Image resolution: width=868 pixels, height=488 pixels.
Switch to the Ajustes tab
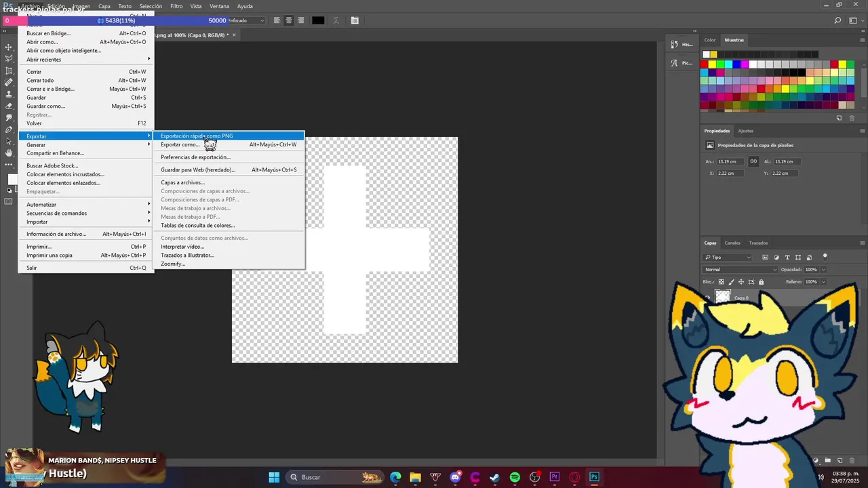point(745,131)
